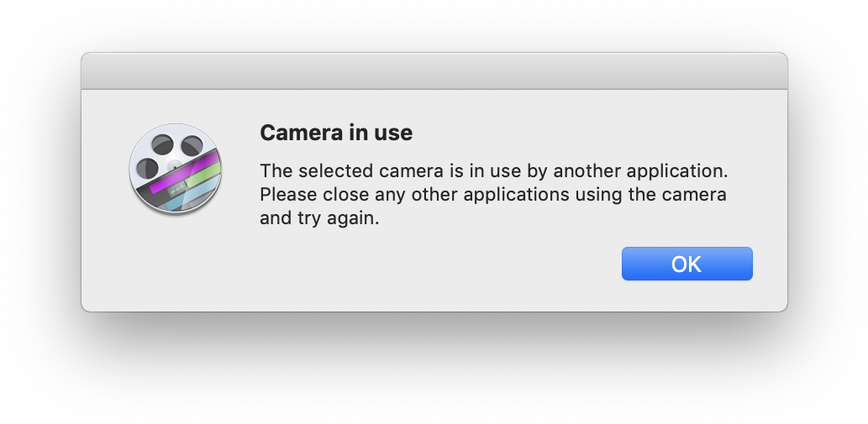Click the black background outside the dialog
Viewport: 868px width, 424px height.
click(x=434, y=369)
